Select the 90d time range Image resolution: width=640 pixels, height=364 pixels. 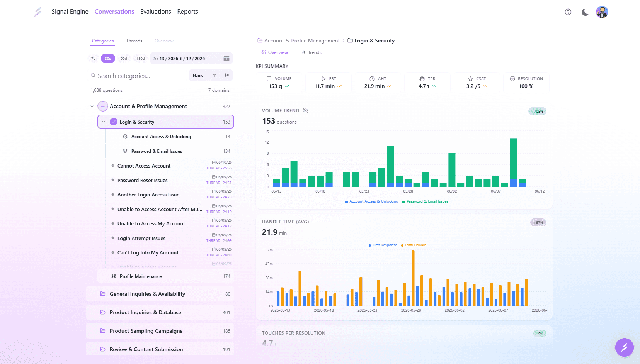click(x=124, y=59)
